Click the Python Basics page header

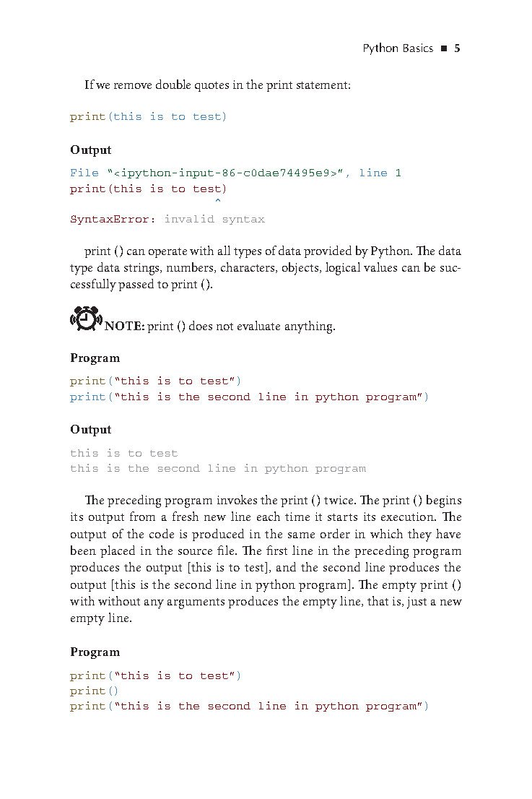[398, 48]
